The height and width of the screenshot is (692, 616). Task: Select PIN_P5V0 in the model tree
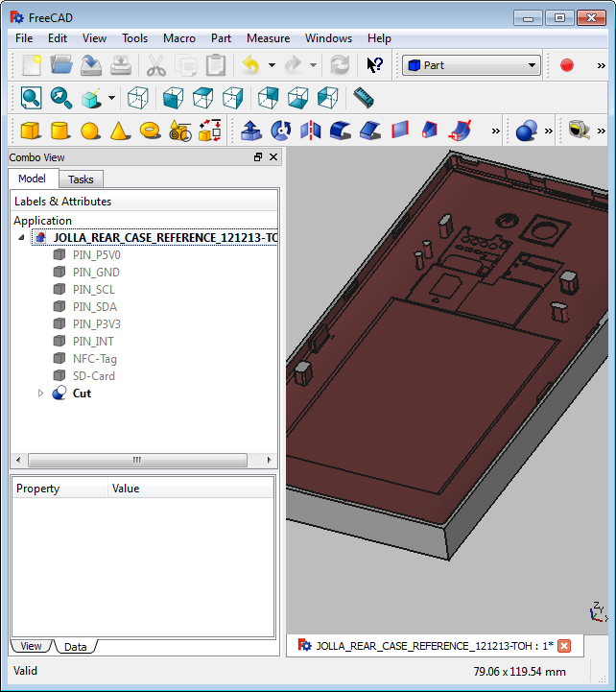click(96, 255)
